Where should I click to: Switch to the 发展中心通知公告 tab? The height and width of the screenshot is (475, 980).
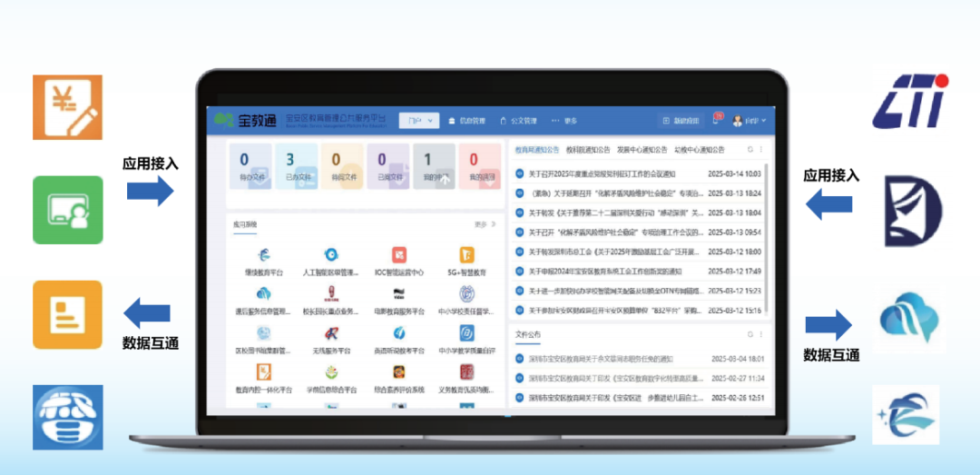(642, 150)
